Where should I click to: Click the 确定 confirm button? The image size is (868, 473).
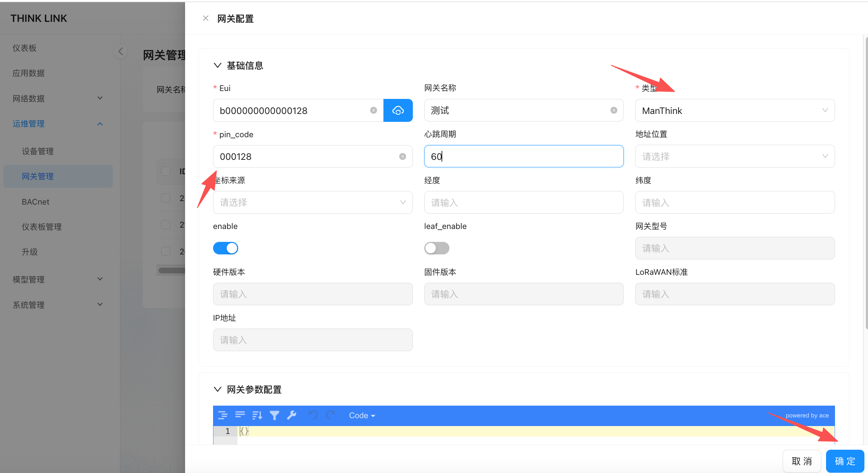tap(845, 461)
